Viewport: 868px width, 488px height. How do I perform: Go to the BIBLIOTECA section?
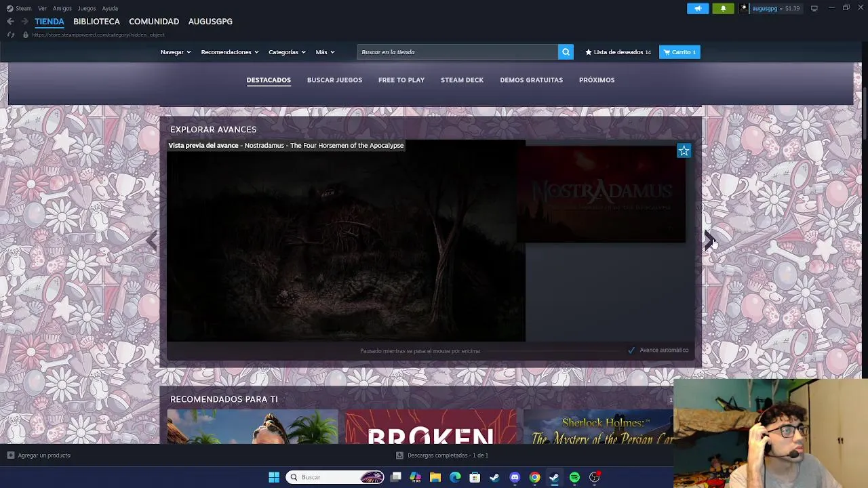(96, 22)
